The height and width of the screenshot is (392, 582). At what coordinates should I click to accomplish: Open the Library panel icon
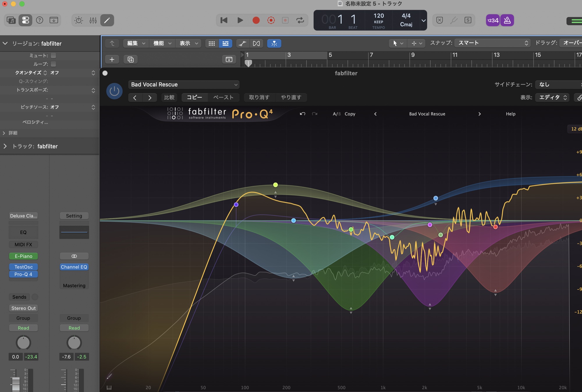[11, 20]
